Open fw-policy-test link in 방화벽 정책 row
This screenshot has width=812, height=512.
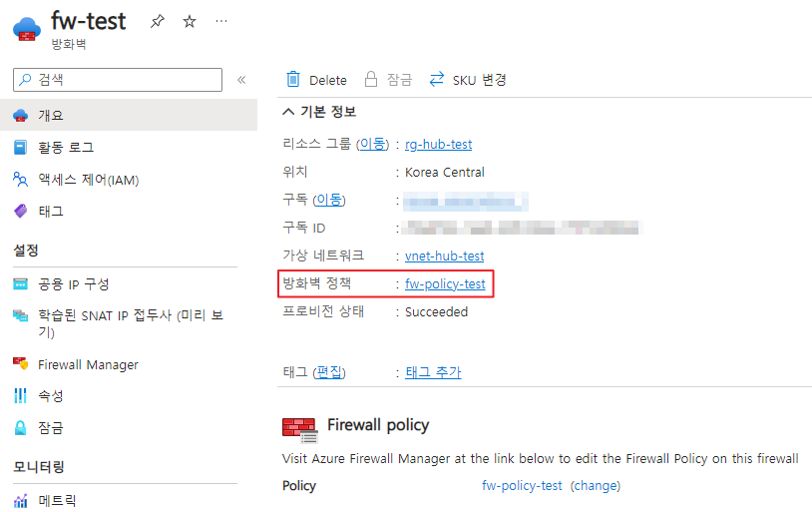[445, 284]
